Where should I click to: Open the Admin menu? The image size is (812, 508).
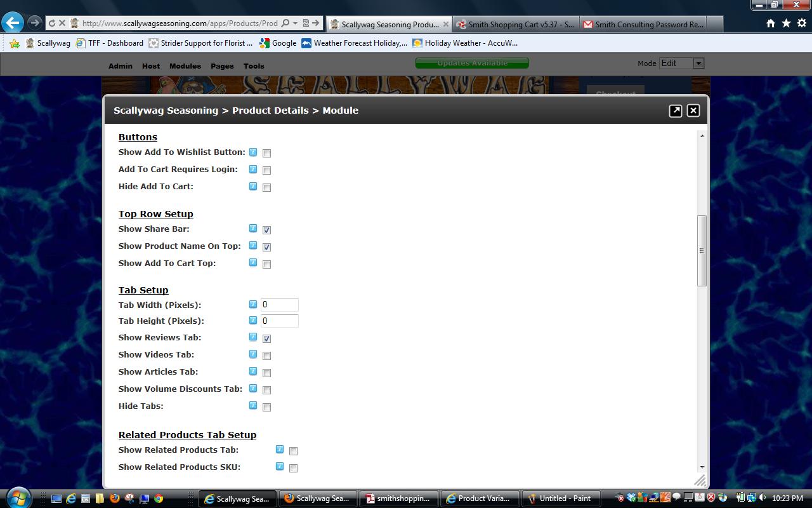point(121,66)
